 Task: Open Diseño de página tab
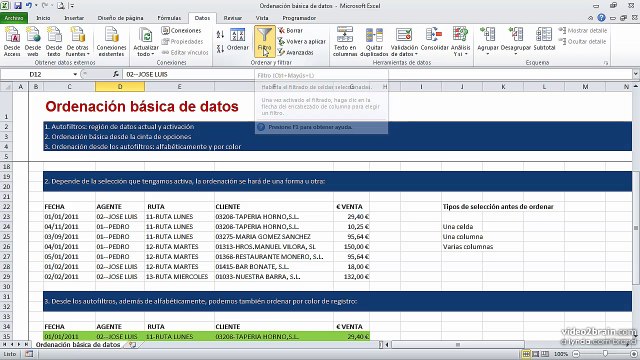[120, 18]
